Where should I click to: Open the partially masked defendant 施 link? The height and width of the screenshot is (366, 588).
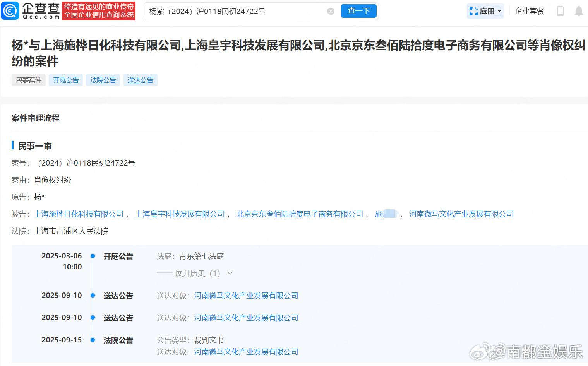click(x=386, y=214)
